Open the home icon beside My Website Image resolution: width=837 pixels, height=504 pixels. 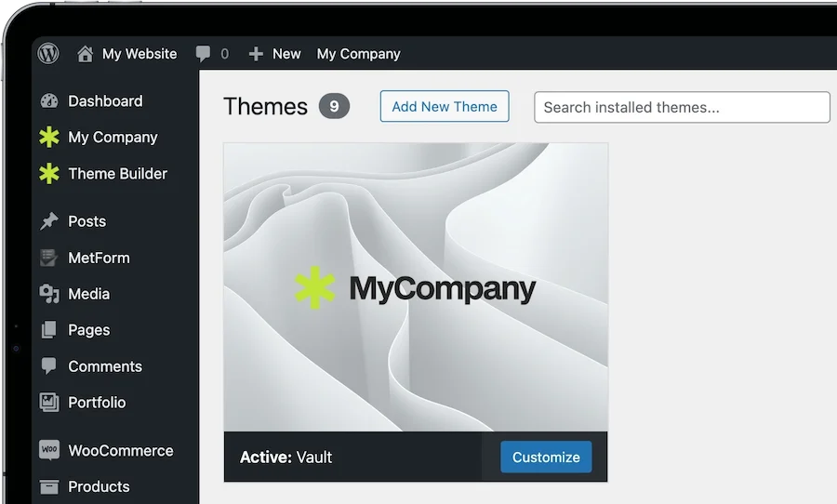pyautogui.click(x=85, y=54)
